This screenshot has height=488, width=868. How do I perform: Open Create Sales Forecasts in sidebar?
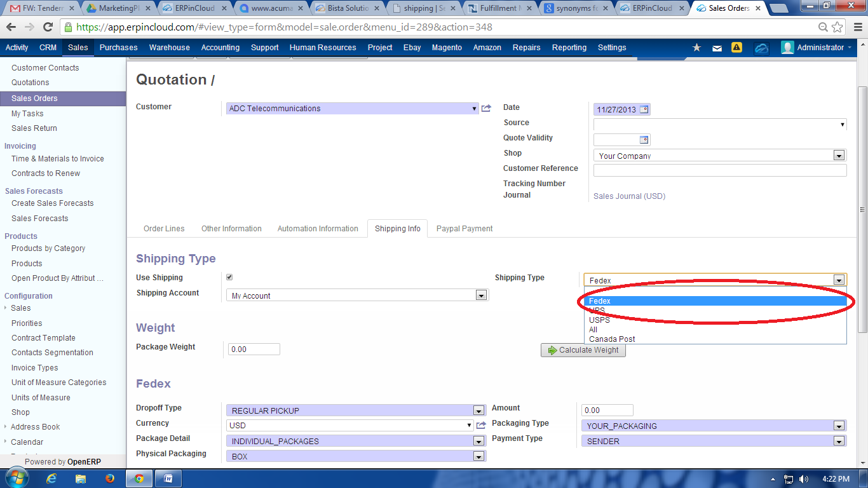pyautogui.click(x=52, y=203)
